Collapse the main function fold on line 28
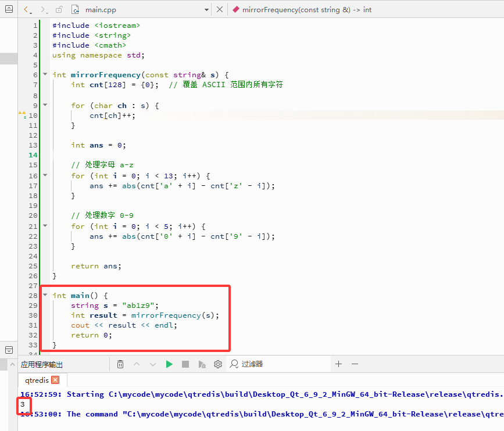The image size is (504, 431). pos(45,294)
